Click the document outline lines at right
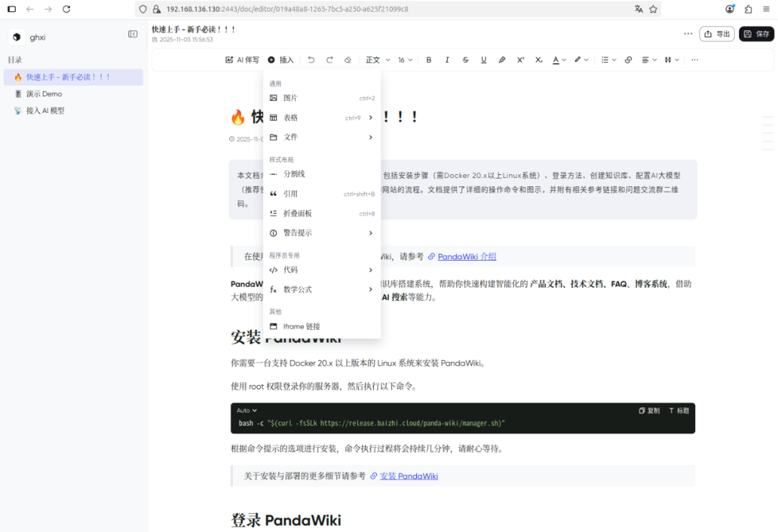 (x=768, y=133)
